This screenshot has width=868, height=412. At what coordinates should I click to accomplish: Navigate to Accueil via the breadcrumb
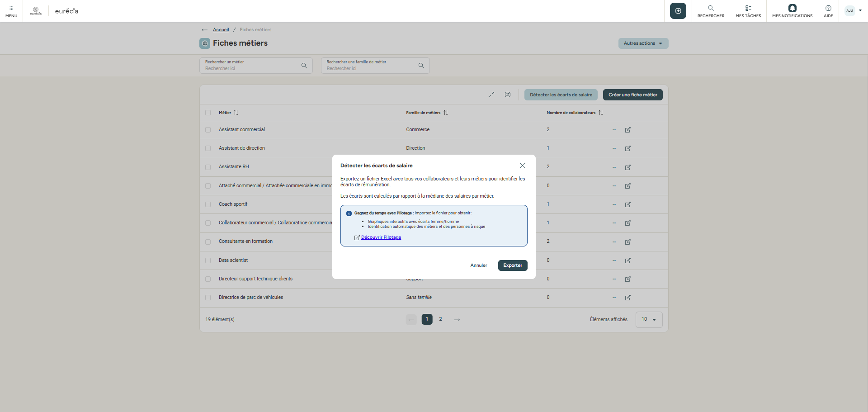point(221,30)
